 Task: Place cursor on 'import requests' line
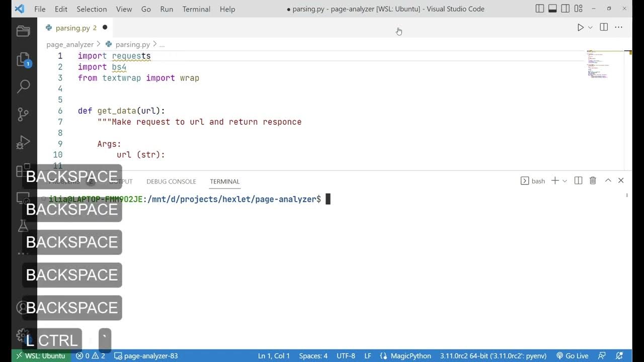pyautogui.click(x=114, y=56)
